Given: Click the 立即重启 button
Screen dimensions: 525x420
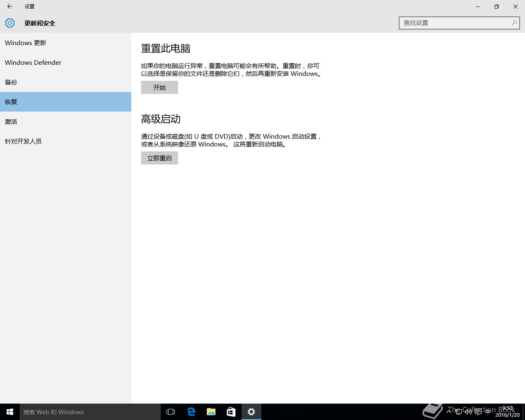Looking at the screenshot, I should (x=160, y=158).
